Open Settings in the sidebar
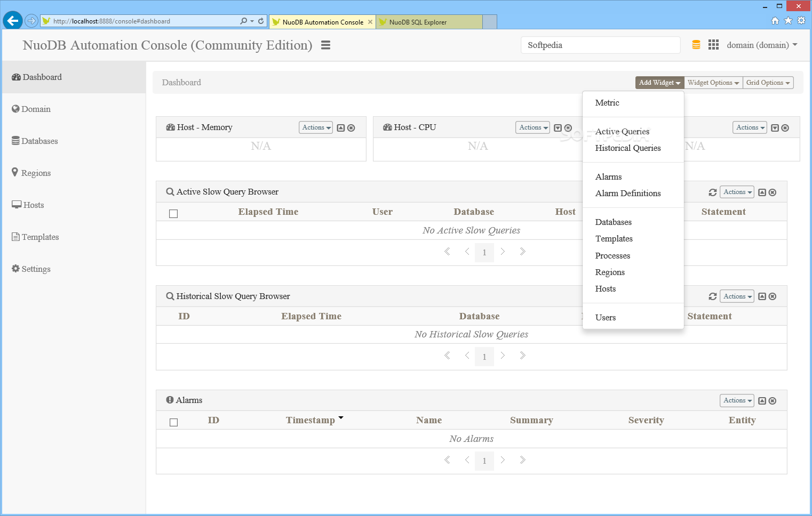Screen dimensions: 812x516 click(x=74, y=269)
